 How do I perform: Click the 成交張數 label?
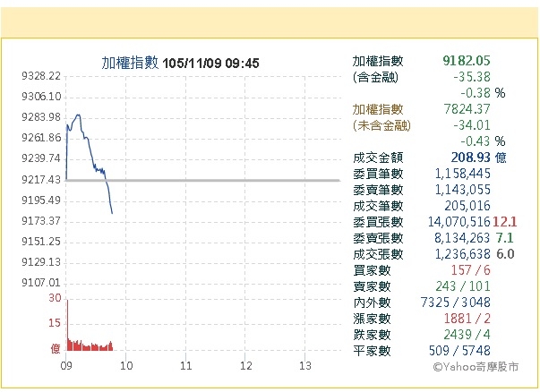[x=378, y=254]
